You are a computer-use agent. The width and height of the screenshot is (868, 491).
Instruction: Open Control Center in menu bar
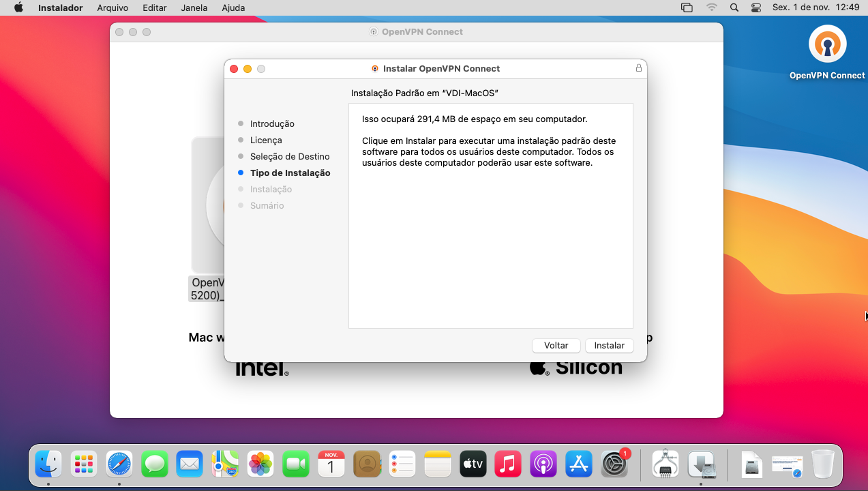(755, 8)
